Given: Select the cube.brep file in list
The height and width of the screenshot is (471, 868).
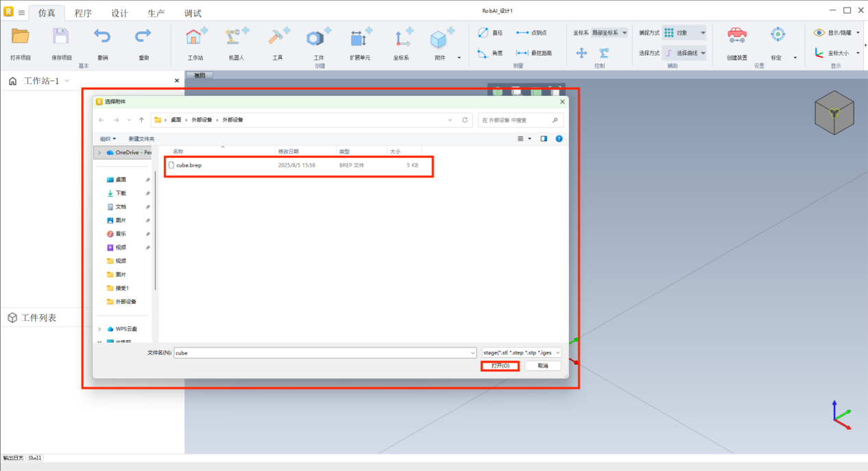Looking at the screenshot, I should (x=189, y=165).
